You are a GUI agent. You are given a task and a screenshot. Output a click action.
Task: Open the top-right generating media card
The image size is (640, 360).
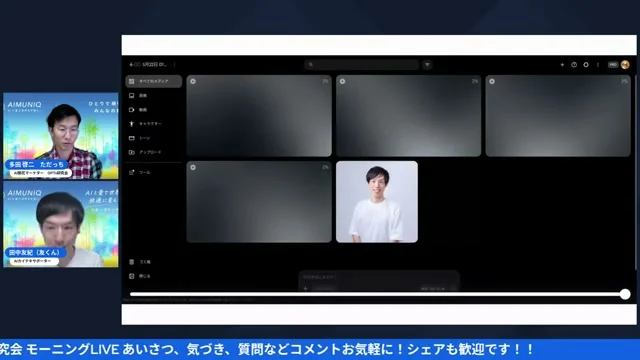(x=558, y=116)
